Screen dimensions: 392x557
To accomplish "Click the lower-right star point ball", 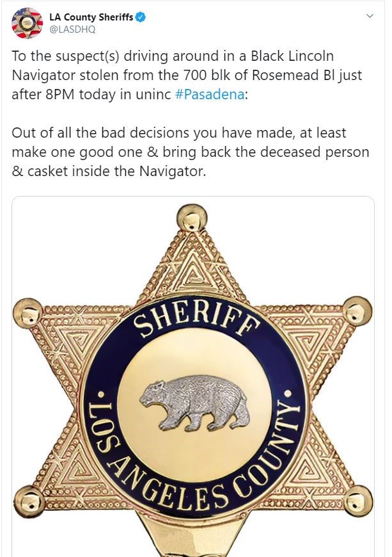I will [x=358, y=501].
